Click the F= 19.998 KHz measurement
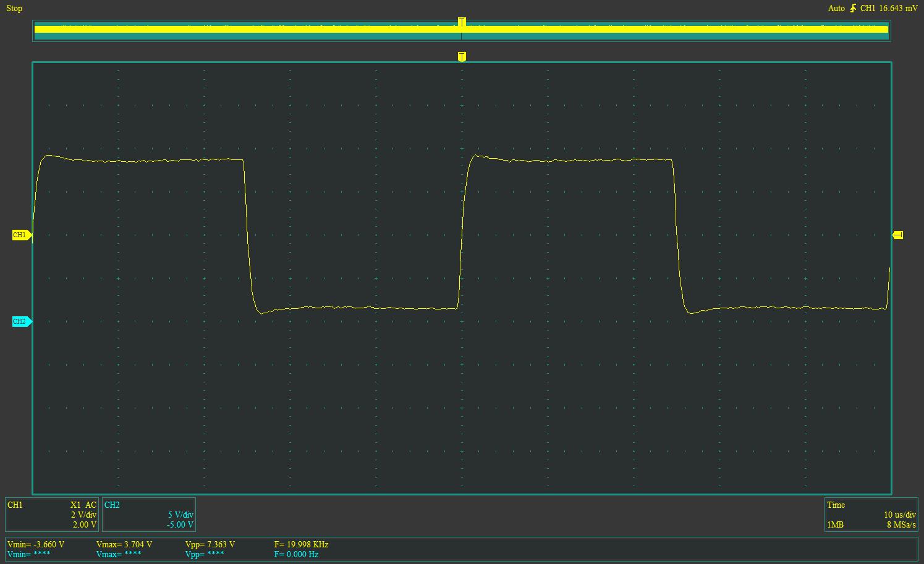The width and height of the screenshot is (924, 564). coord(301,544)
